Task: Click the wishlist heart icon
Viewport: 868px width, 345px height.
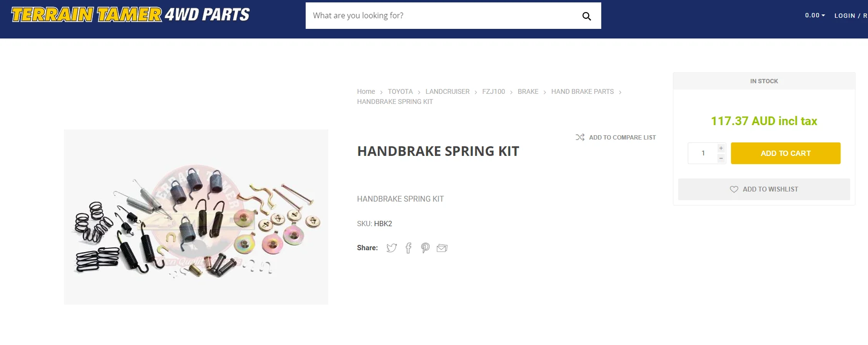Action: (x=734, y=189)
